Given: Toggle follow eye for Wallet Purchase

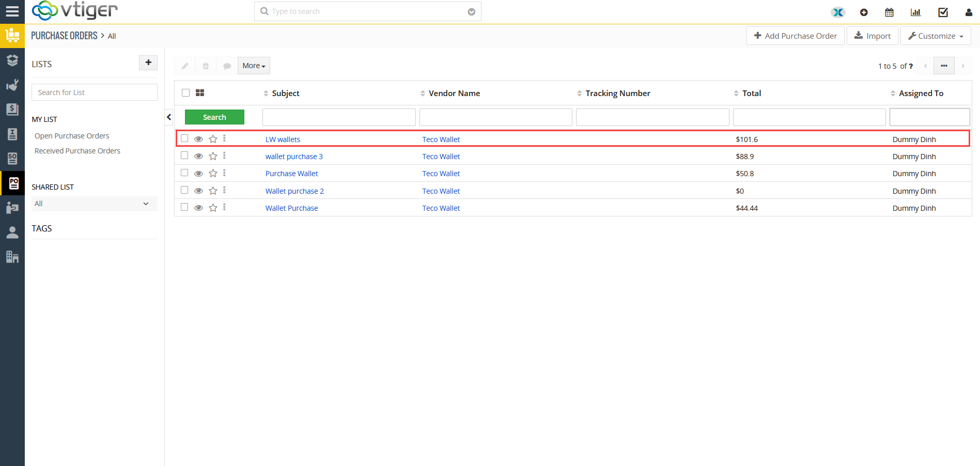Looking at the screenshot, I should pos(198,208).
